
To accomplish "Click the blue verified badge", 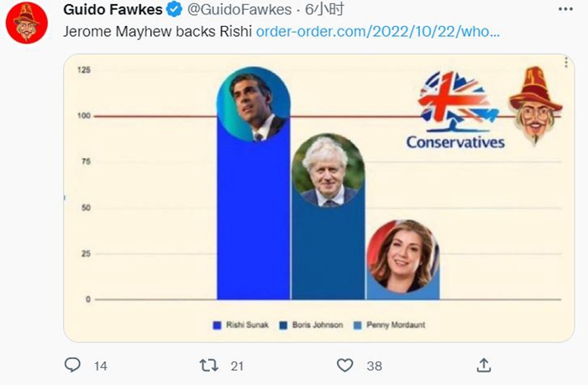I will point(174,10).
